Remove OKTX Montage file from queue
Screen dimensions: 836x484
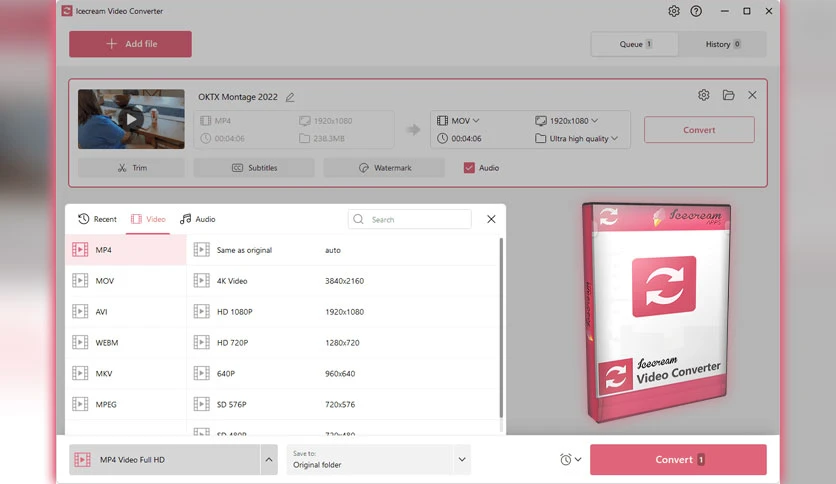(x=752, y=95)
